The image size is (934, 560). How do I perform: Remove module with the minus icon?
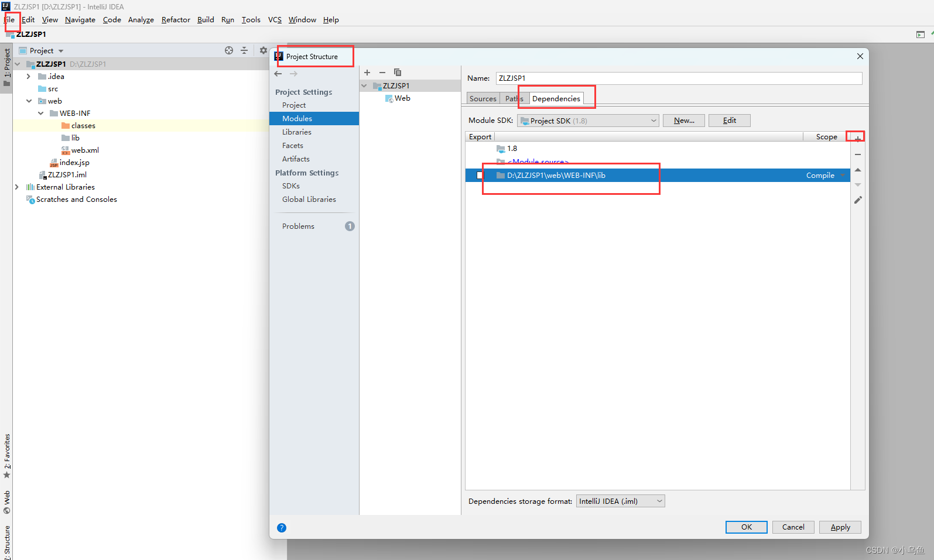click(x=382, y=73)
